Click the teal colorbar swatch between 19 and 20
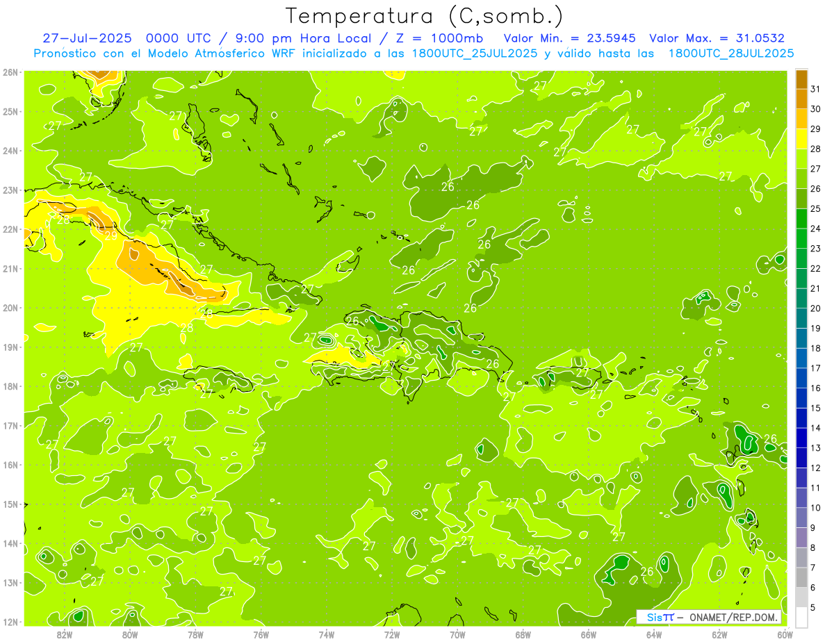The height and width of the screenshot is (644, 834). [x=801, y=318]
